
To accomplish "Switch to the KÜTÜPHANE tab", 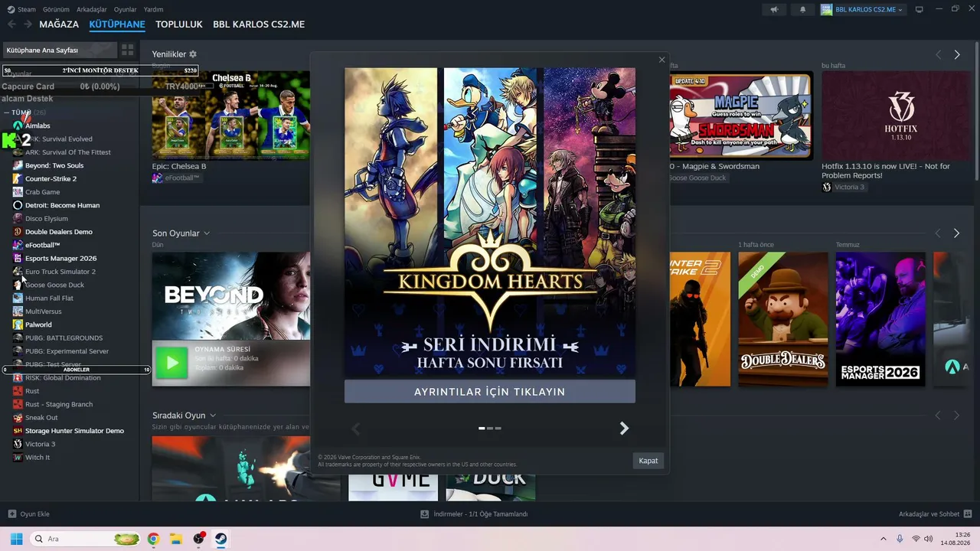I will 117,24.
